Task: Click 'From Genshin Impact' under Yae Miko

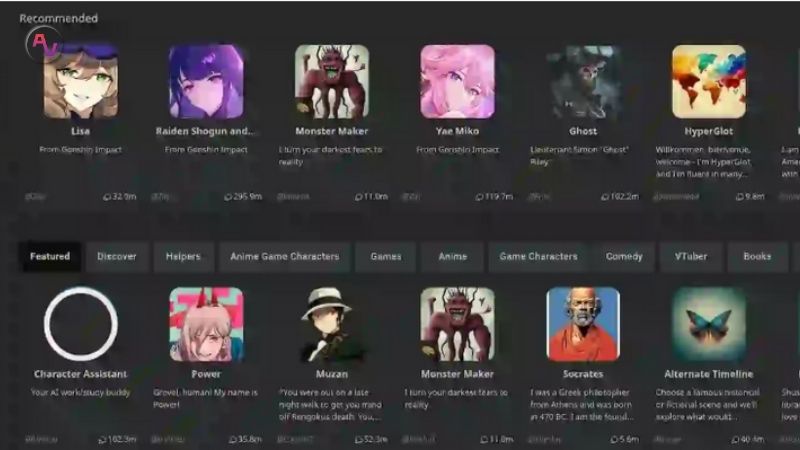Action: click(457, 149)
